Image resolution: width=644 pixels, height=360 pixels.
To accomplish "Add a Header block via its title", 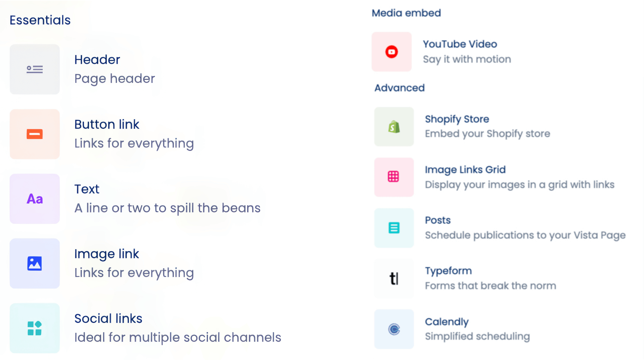I will pyautogui.click(x=97, y=60).
